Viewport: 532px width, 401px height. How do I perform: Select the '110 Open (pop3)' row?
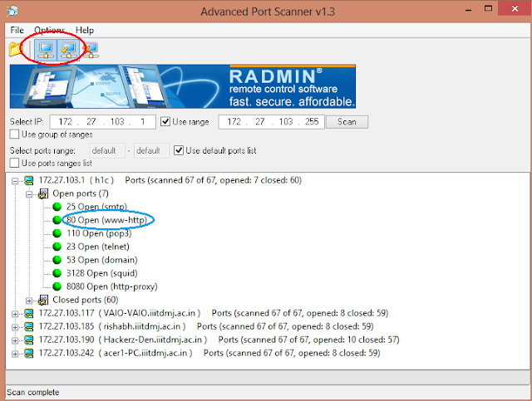(99, 233)
